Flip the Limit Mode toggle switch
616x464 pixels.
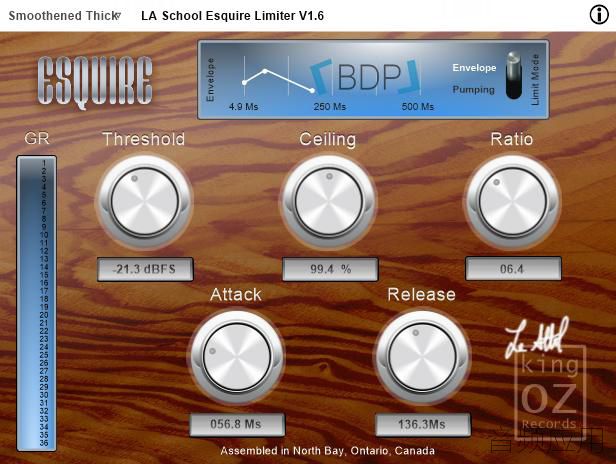click(513, 75)
